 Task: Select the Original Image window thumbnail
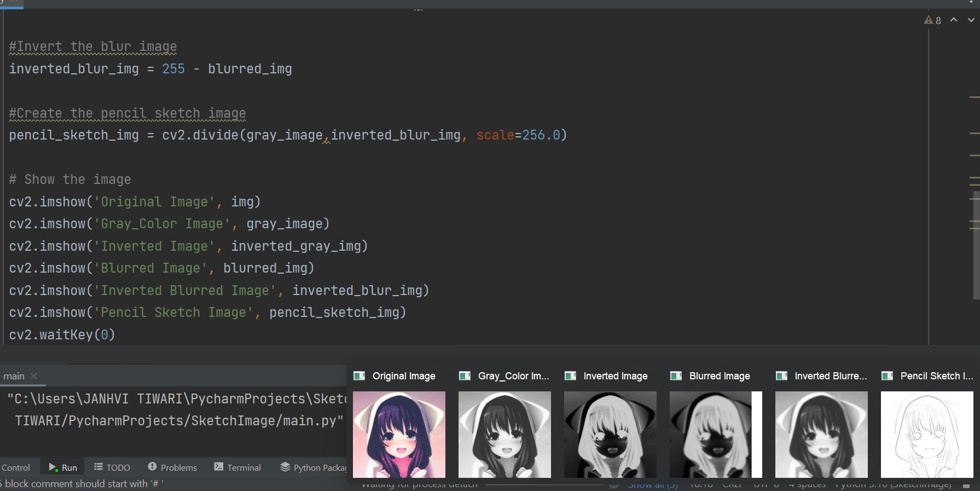399,435
